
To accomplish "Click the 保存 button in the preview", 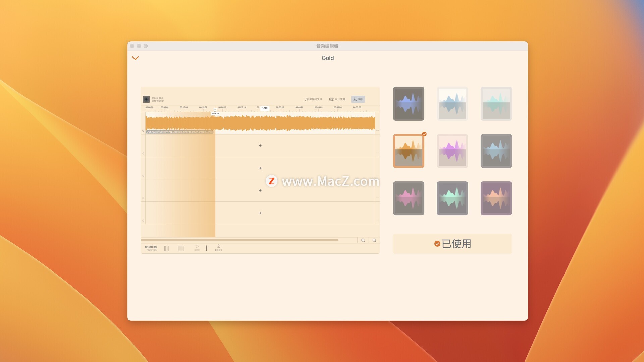I will click(x=358, y=99).
